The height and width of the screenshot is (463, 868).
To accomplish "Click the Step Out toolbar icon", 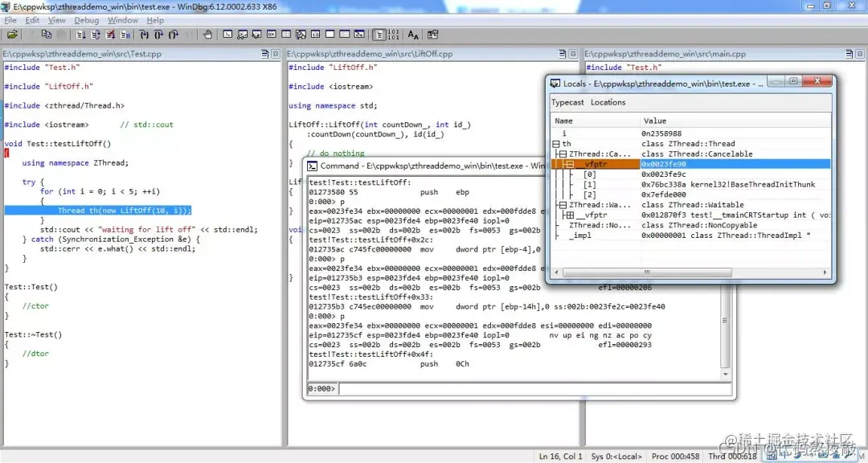I will click(174, 35).
